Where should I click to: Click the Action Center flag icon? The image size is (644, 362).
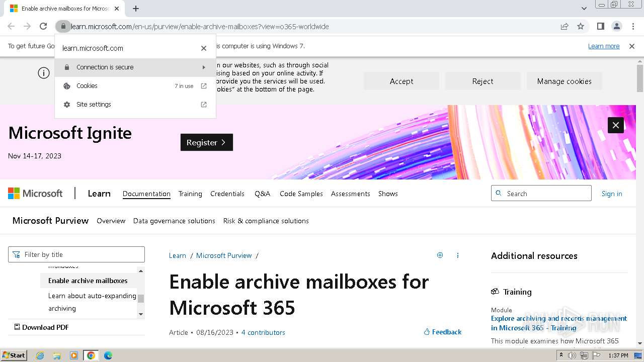pos(596,355)
